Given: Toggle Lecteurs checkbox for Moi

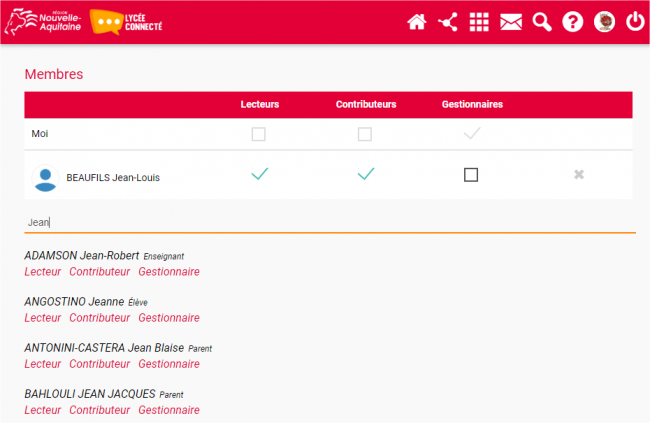Looking at the screenshot, I should [x=259, y=134].
